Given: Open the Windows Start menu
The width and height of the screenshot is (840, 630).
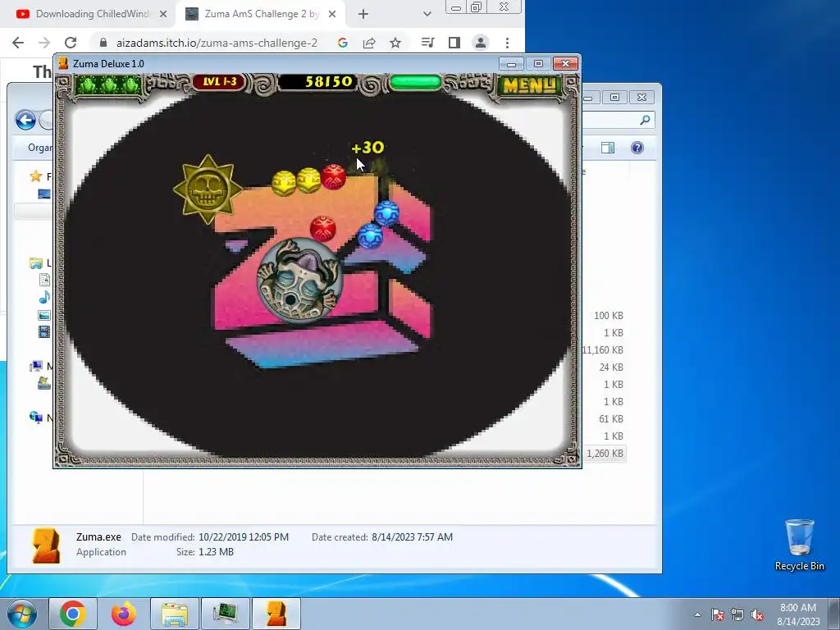Looking at the screenshot, I should click(22, 614).
